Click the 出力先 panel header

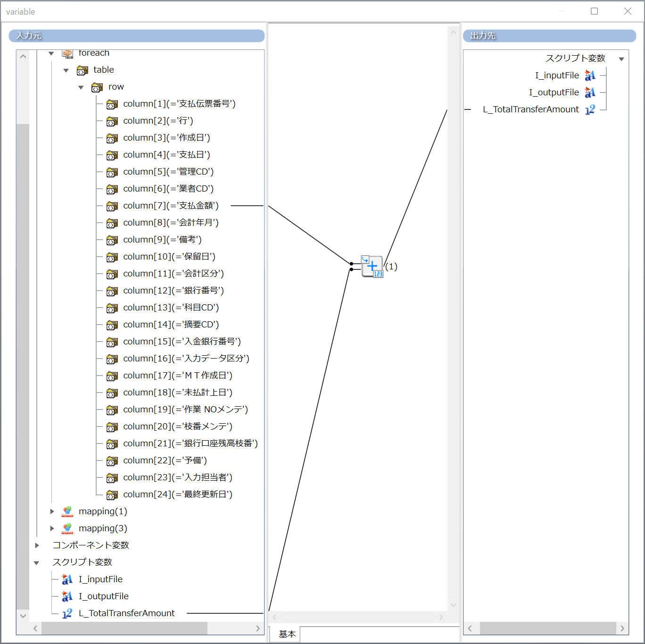point(550,36)
